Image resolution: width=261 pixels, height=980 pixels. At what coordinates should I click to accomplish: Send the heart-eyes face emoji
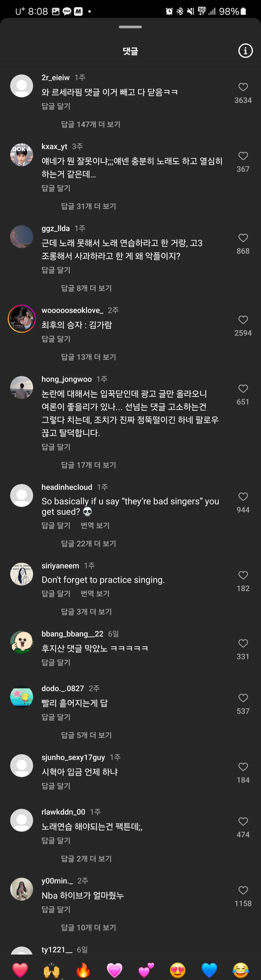(178, 970)
